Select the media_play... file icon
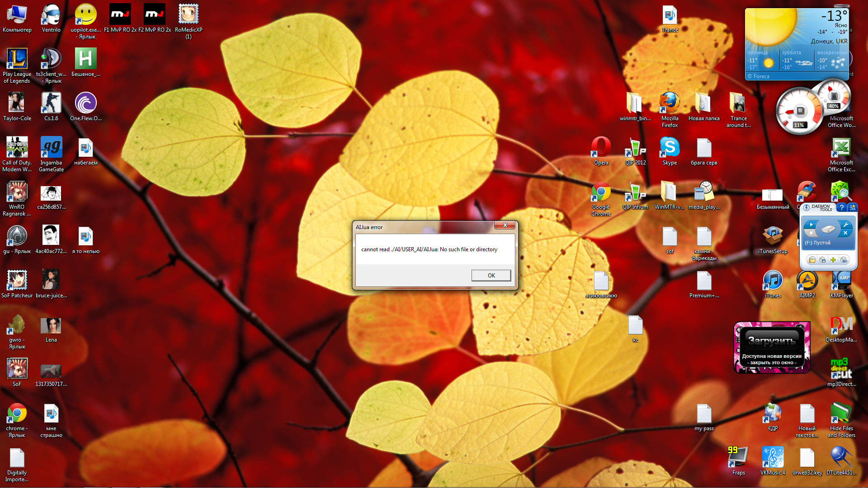This screenshot has height=488, width=868. pyautogui.click(x=704, y=195)
